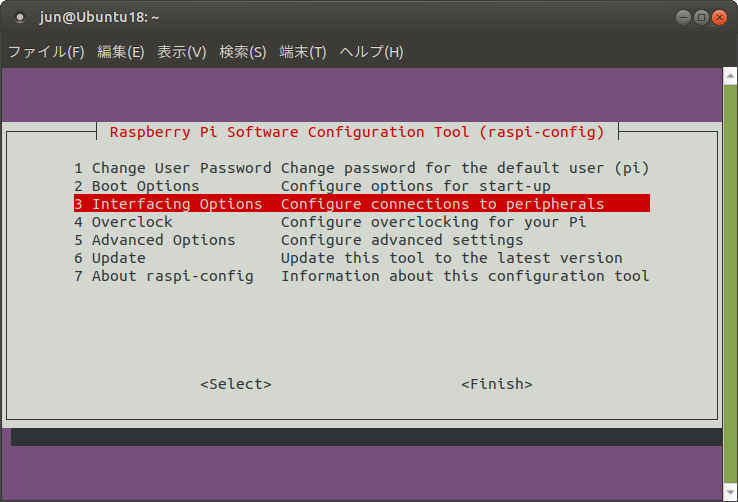Click the terminal icon in title bar
Screen dimensions: 738x502
click(x=20, y=17)
